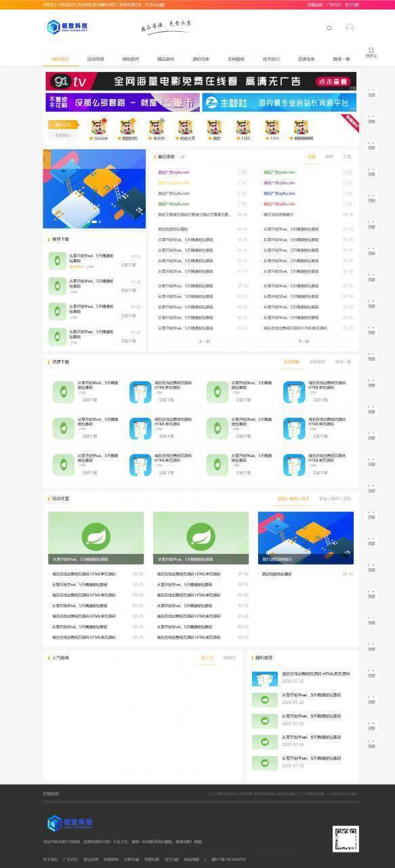Viewport: 395px width, 868px height.
Task: Click first 立即下载 button under 推荐下载
Action: [x=129, y=264]
